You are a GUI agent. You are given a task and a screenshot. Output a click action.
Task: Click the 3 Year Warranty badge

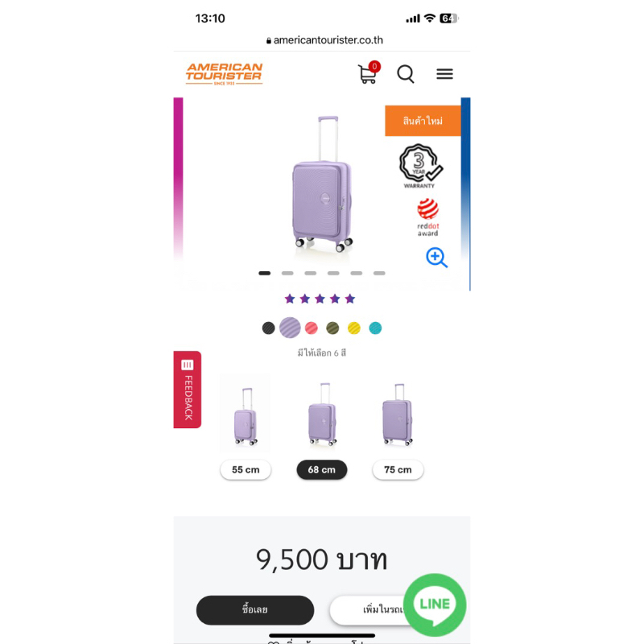coord(418,163)
